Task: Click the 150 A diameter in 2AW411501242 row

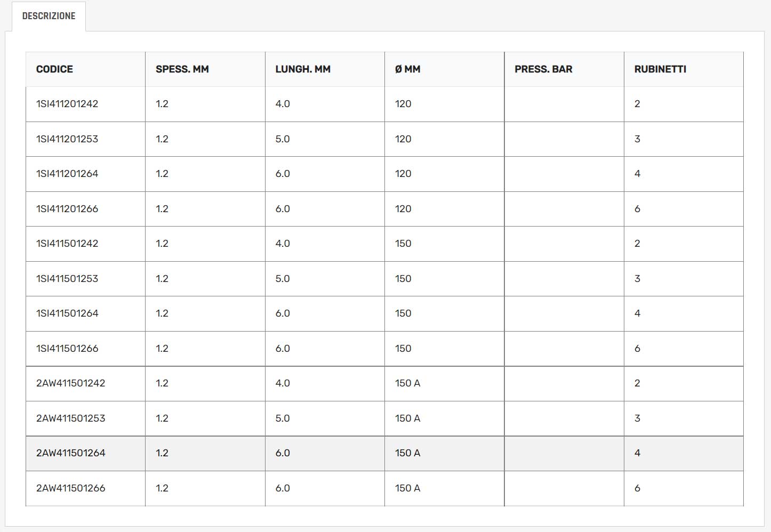Action: pyautogui.click(x=407, y=383)
